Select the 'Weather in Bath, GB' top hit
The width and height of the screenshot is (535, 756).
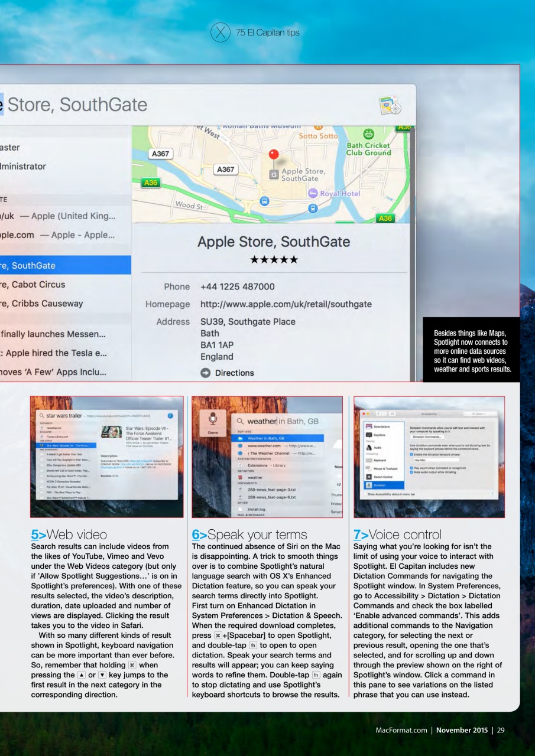pyautogui.click(x=266, y=437)
